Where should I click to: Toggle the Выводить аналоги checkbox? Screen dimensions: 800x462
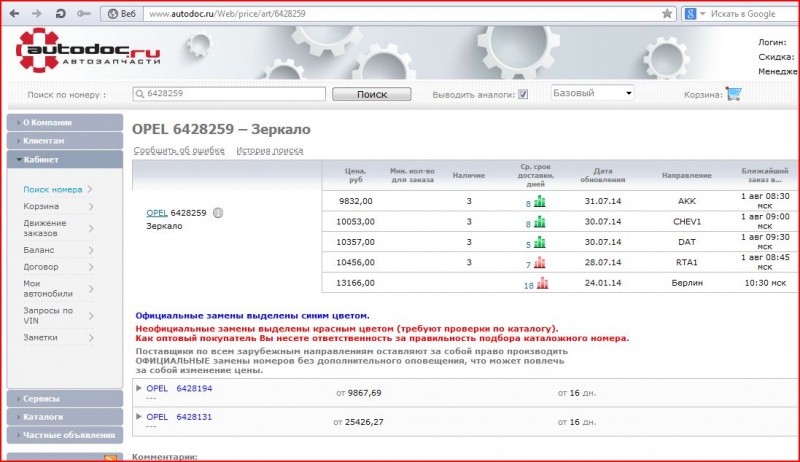click(x=523, y=94)
